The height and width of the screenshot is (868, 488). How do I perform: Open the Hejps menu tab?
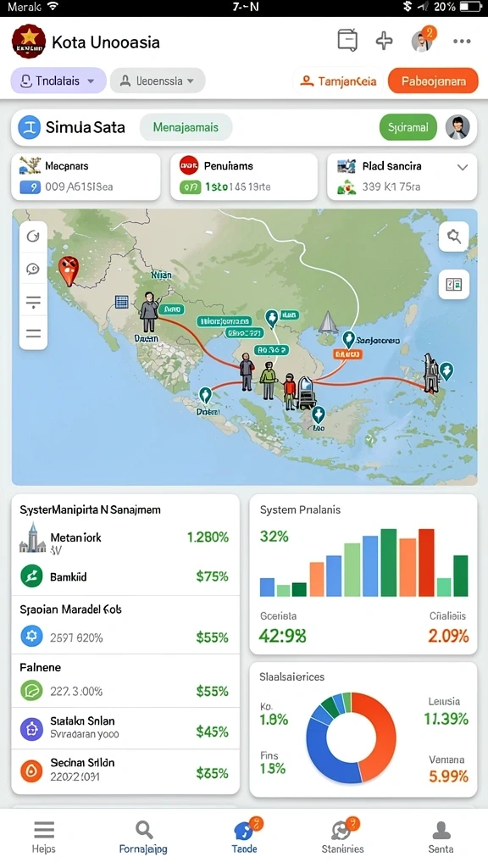pyautogui.click(x=44, y=837)
